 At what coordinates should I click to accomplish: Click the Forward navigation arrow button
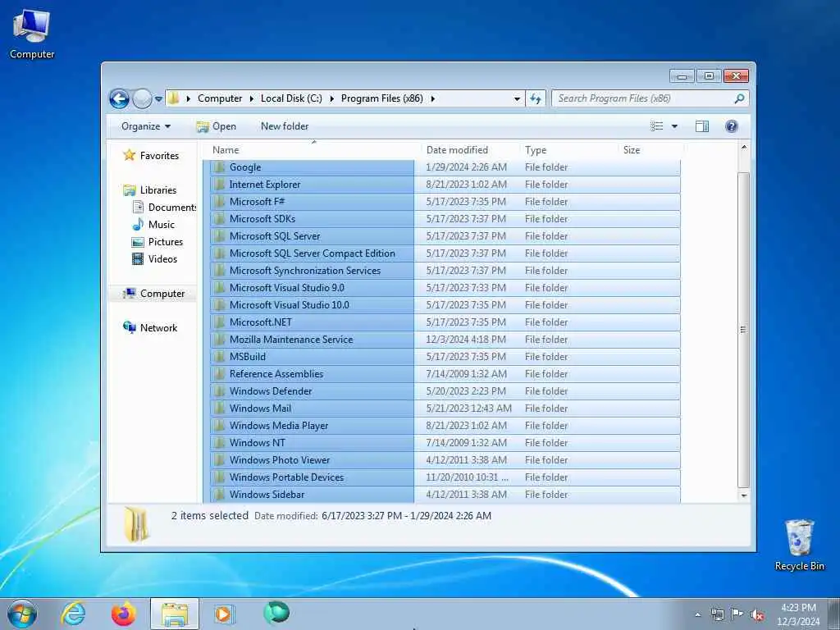tap(142, 98)
